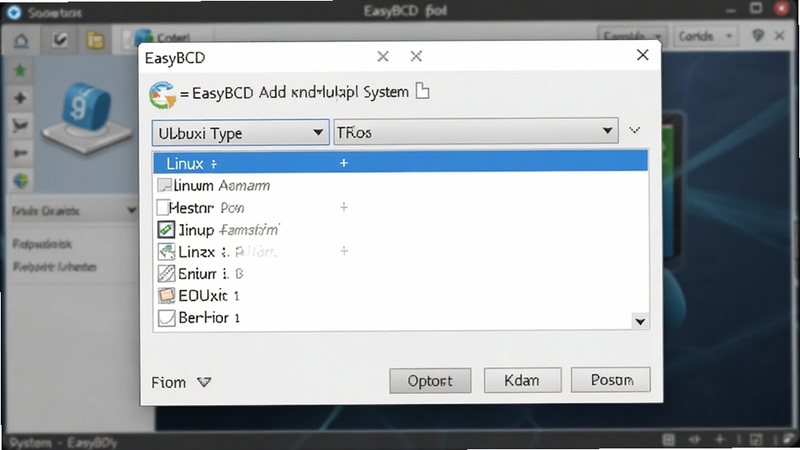Screen dimensions: 800x450
Task: Click the home icon in background toolbar
Action: (21, 40)
